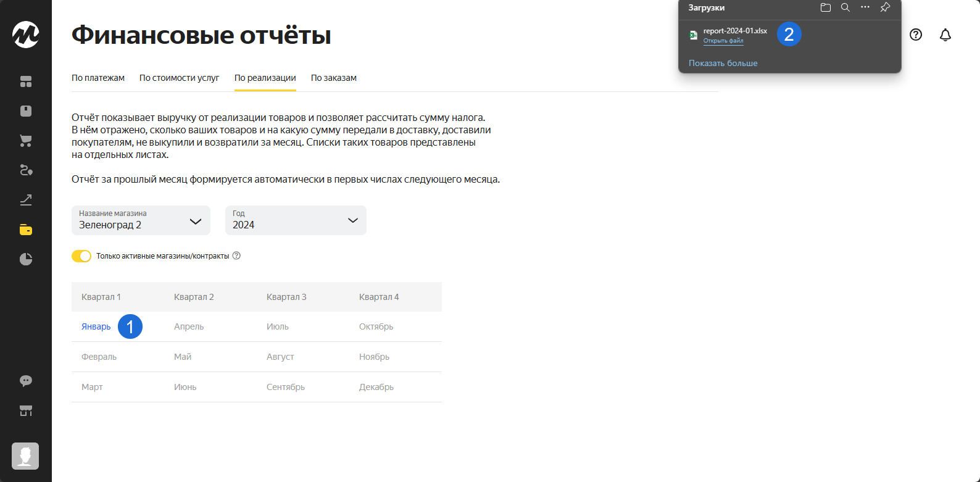The height and width of the screenshot is (482, 980).
Task: Select the По реализации tab
Action: tap(265, 78)
